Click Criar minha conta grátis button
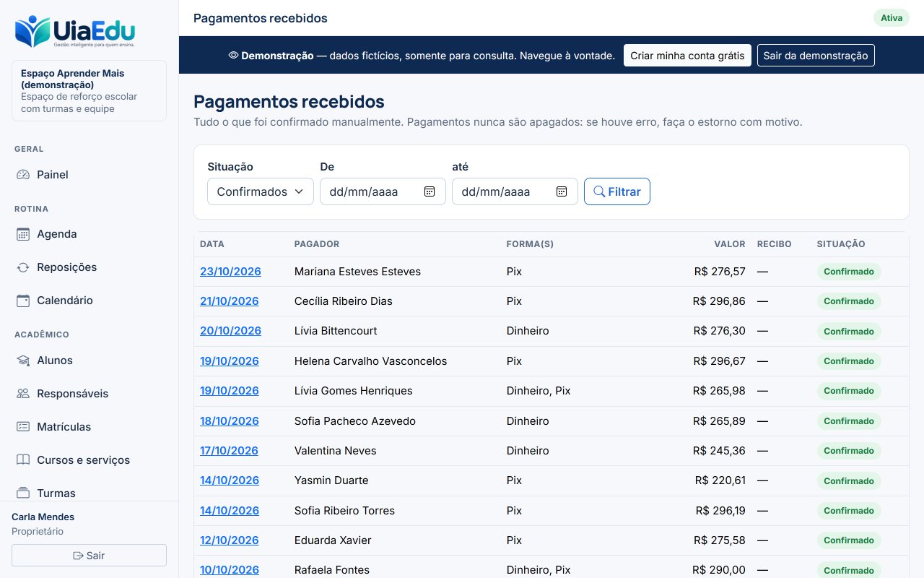The width and height of the screenshot is (924, 578). 687,55
